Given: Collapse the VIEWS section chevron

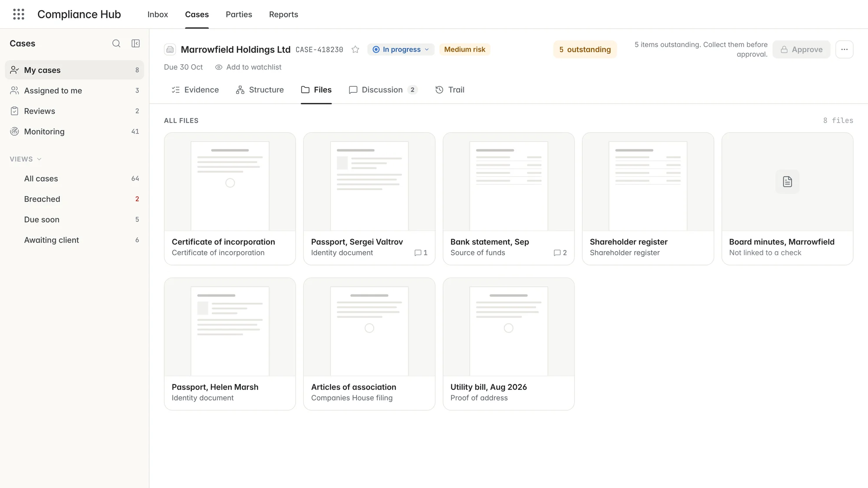Looking at the screenshot, I should 39,159.
